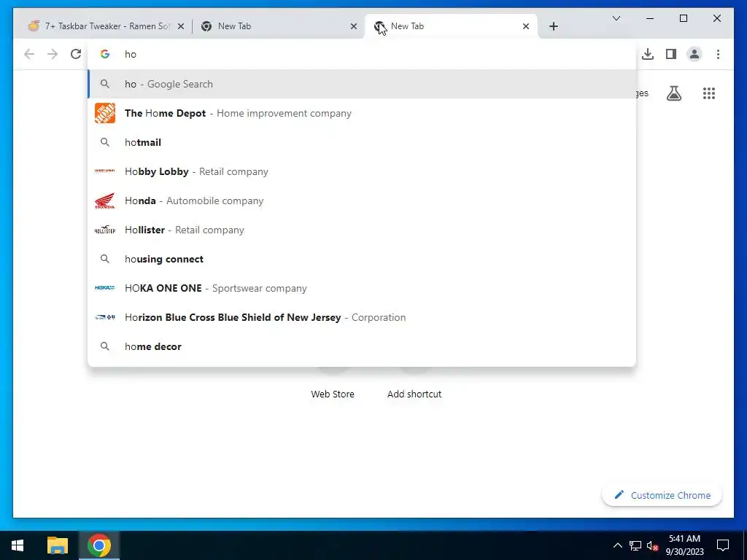This screenshot has height=560, width=747.
Task: Choose the housing connect suggestion
Action: [362, 259]
